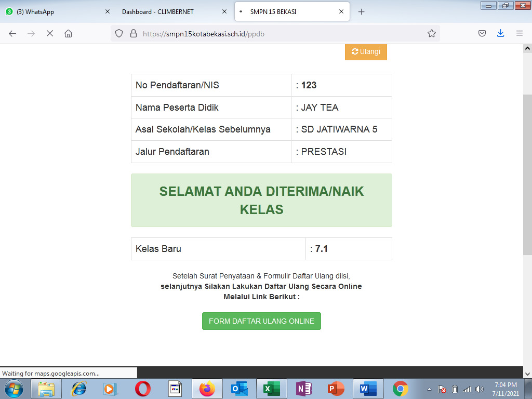Viewport: 532px width, 399px height.
Task: Open the Pocket save icon
Action: pos(482,33)
